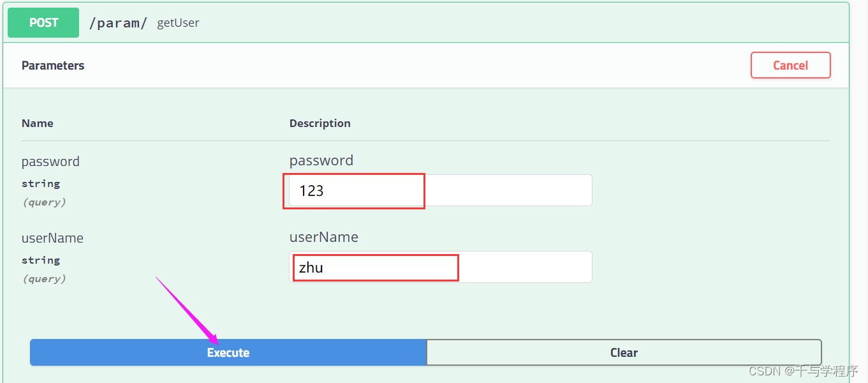The height and width of the screenshot is (383, 868).
Task: Click the password parameter name
Action: 50,161
